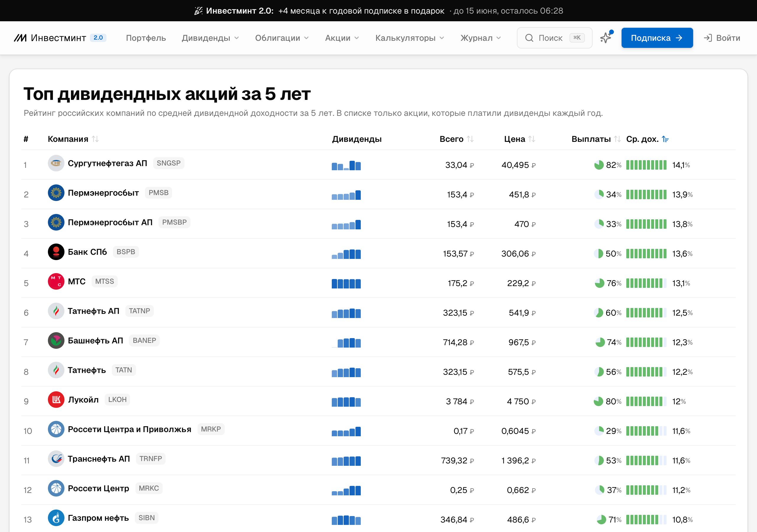Click the red МТС logo
Screen dimensions: 757x532
click(x=56, y=281)
